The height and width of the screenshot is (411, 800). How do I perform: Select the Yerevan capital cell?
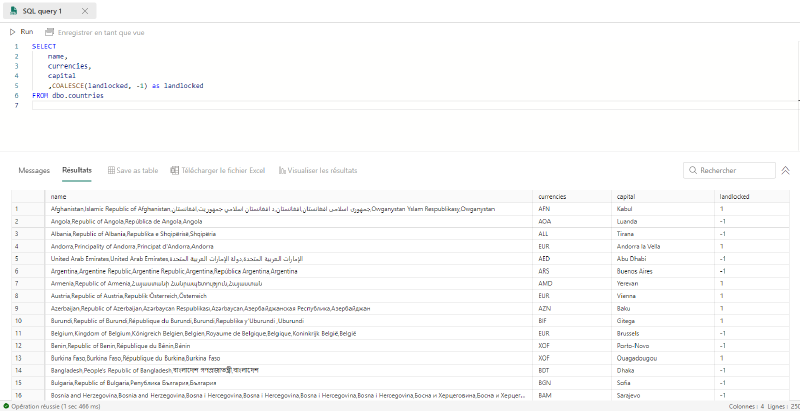point(663,284)
